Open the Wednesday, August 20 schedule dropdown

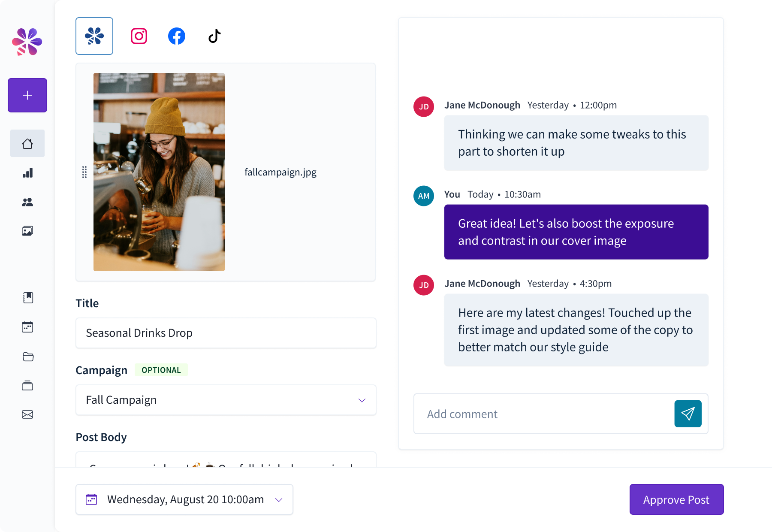184,499
